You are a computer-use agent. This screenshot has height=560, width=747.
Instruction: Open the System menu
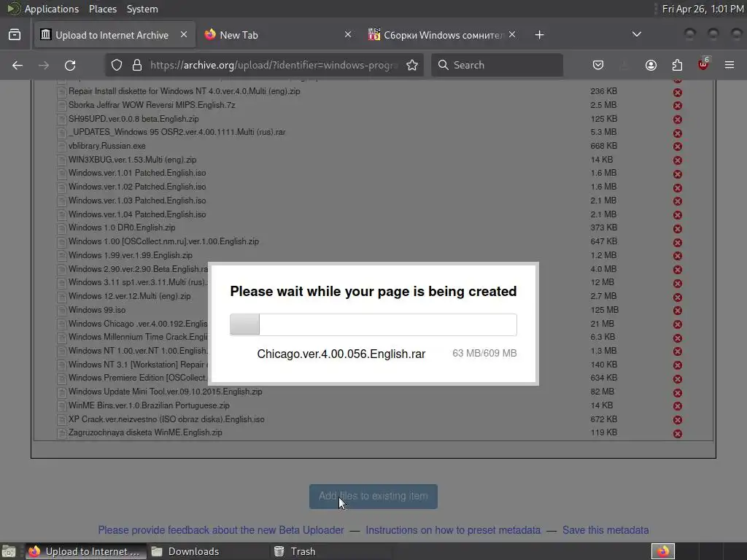coord(142,9)
